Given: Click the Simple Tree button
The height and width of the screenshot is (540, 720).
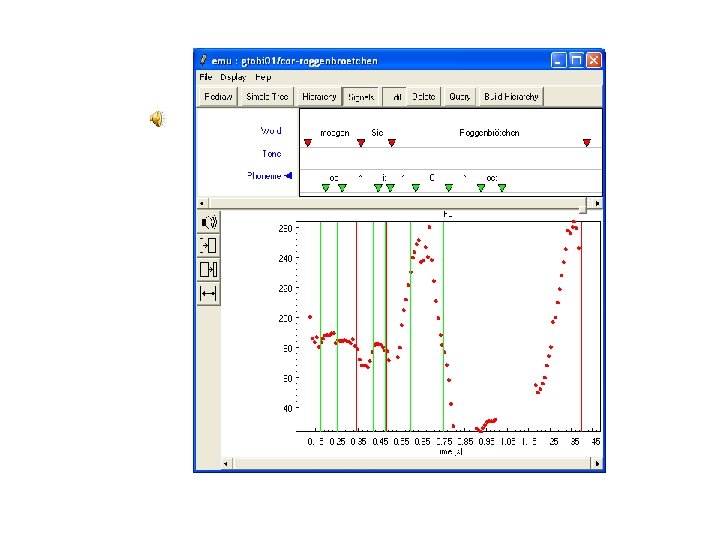Looking at the screenshot, I should coord(267,96).
